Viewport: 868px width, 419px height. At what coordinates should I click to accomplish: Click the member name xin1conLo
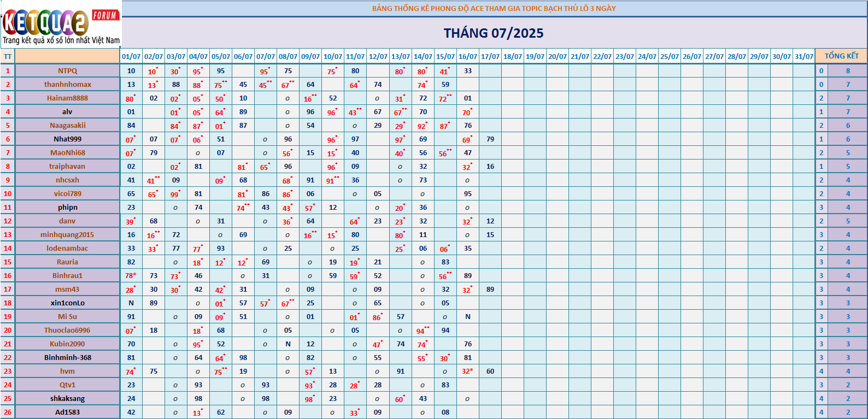(x=68, y=303)
